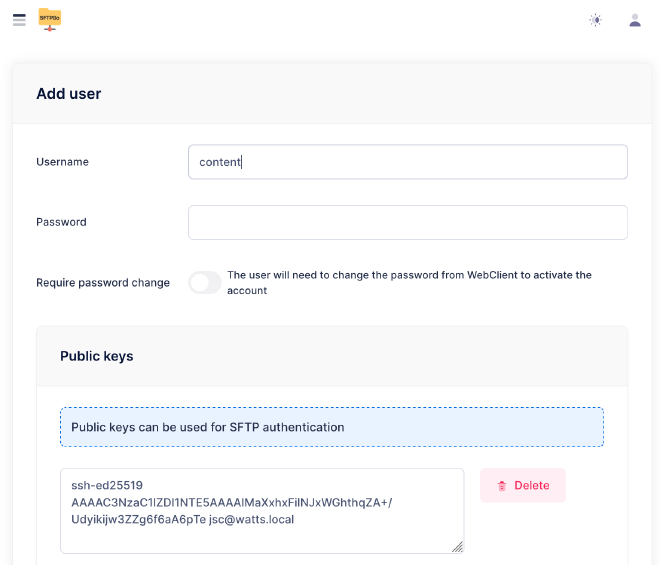This screenshot has height=565, width=660.
Task: Click the trash icon in Delete button
Action: pyautogui.click(x=502, y=486)
